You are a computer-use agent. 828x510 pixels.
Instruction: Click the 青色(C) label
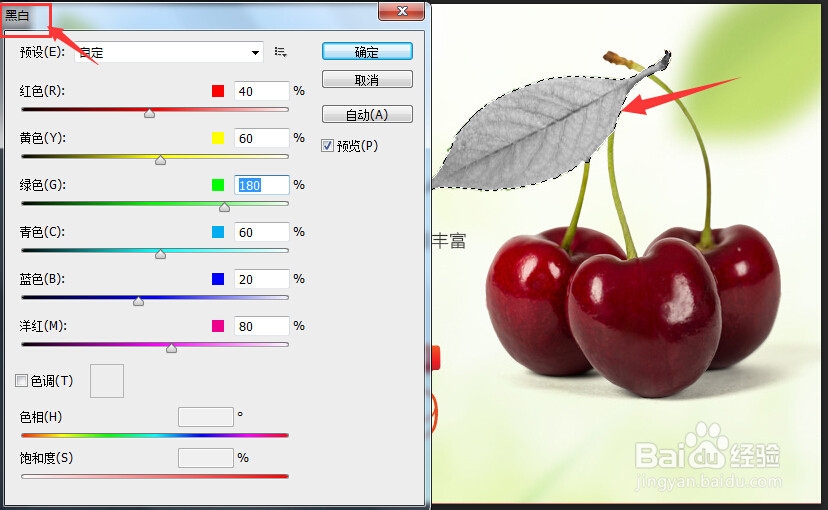point(42,232)
